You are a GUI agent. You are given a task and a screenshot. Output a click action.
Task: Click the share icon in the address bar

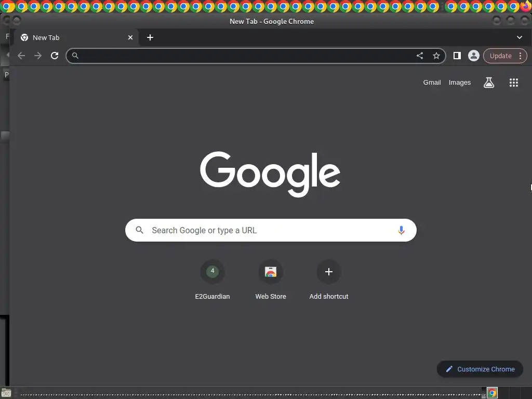coord(420,56)
